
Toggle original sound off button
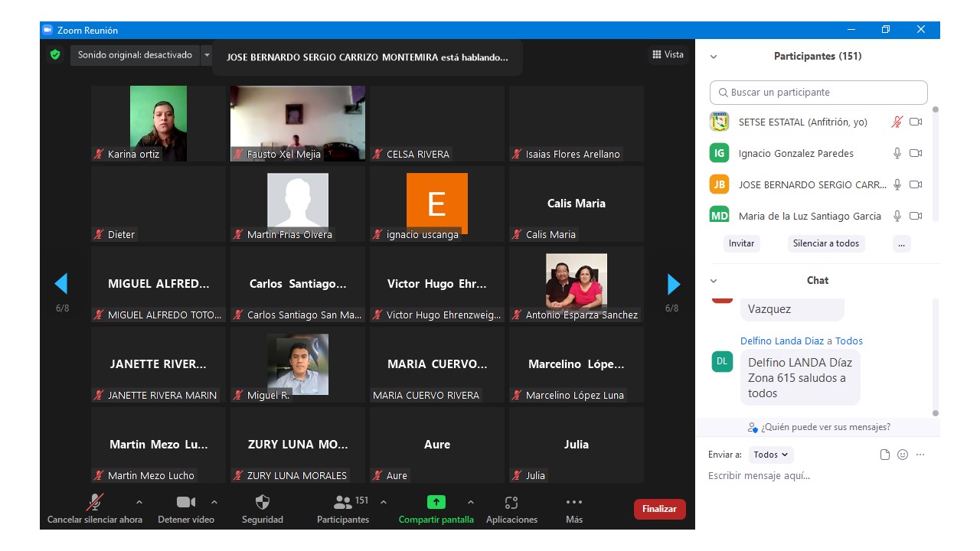pos(135,55)
